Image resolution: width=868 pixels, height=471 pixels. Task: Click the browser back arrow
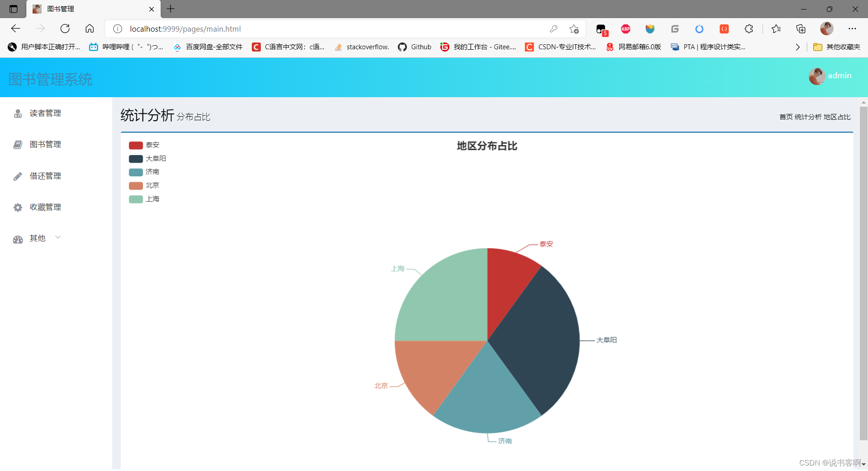pos(16,29)
